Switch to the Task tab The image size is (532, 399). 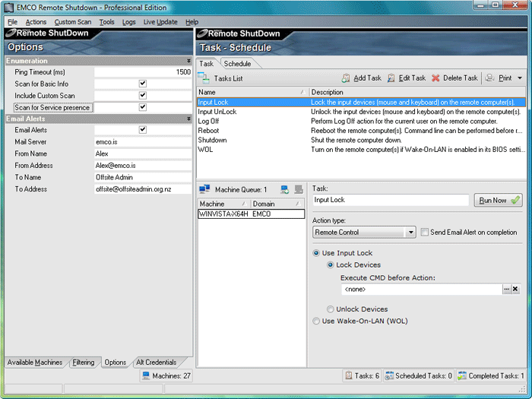coord(206,64)
